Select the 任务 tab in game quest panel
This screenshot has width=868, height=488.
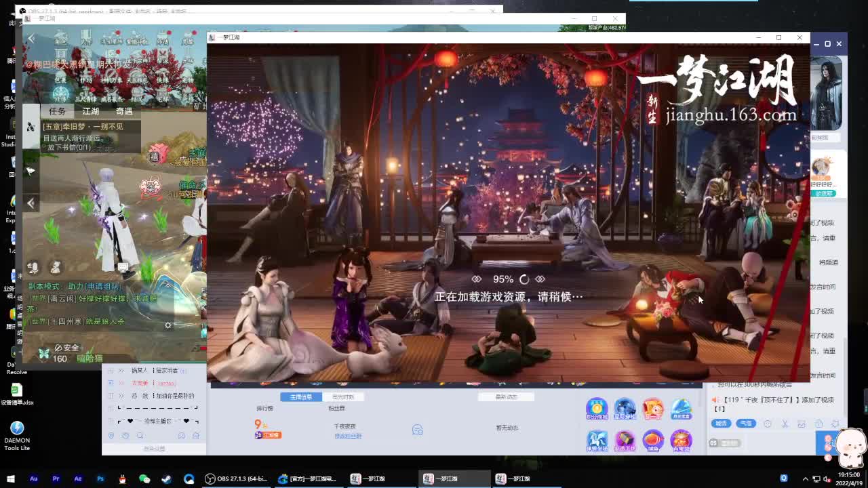pyautogui.click(x=57, y=111)
